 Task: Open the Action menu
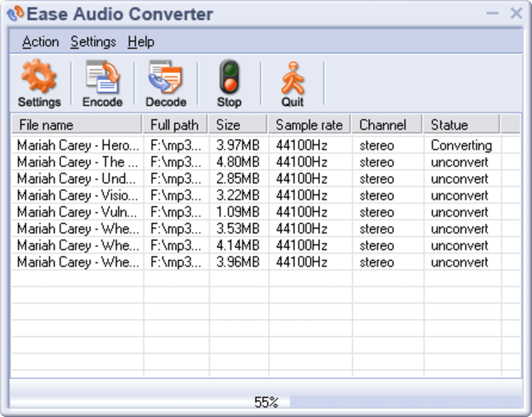point(41,42)
